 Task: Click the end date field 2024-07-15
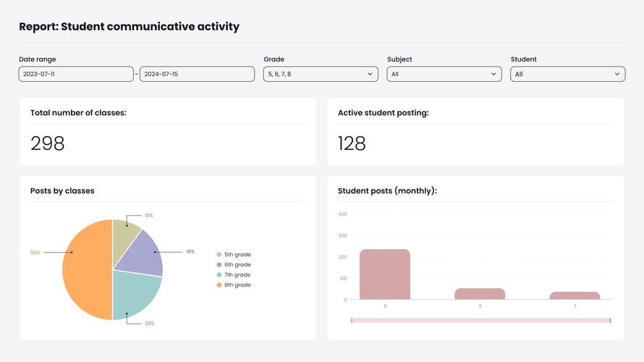tap(197, 74)
